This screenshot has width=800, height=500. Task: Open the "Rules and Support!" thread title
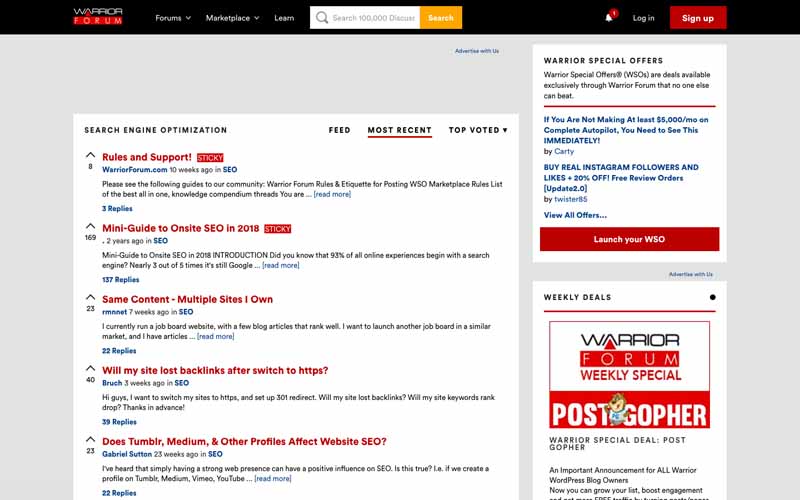tap(147, 157)
